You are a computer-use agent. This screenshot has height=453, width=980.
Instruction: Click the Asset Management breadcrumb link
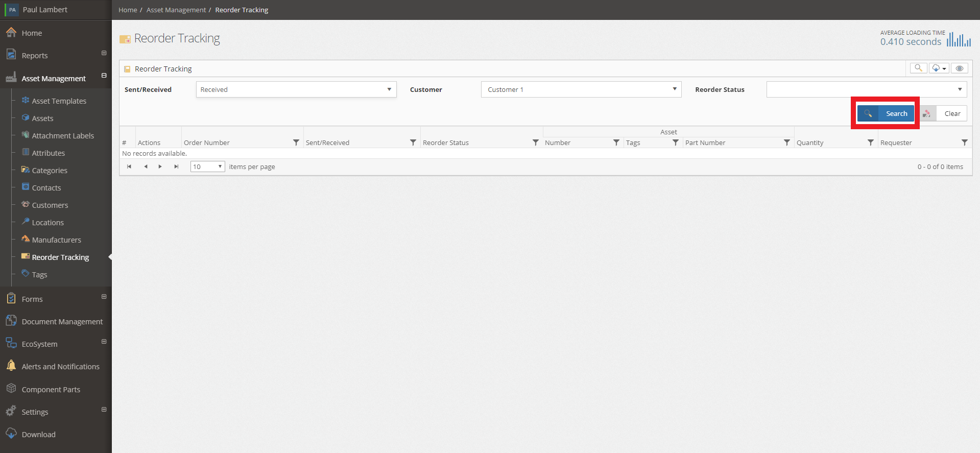176,10
